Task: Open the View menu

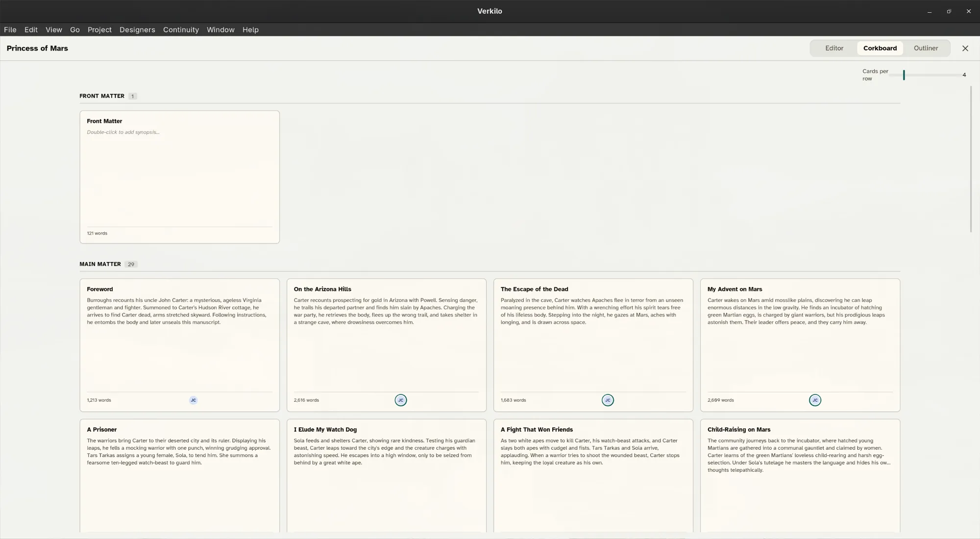Action: [54, 30]
